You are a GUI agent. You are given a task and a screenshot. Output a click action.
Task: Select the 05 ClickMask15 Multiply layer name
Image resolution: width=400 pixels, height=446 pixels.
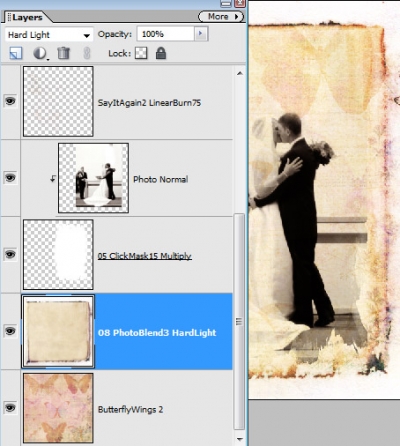pyautogui.click(x=145, y=256)
